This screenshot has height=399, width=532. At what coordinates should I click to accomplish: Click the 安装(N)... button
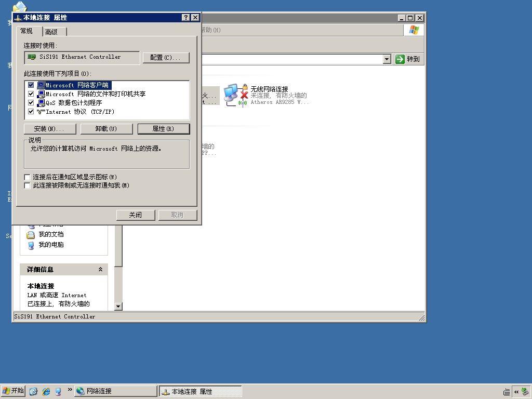point(49,129)
